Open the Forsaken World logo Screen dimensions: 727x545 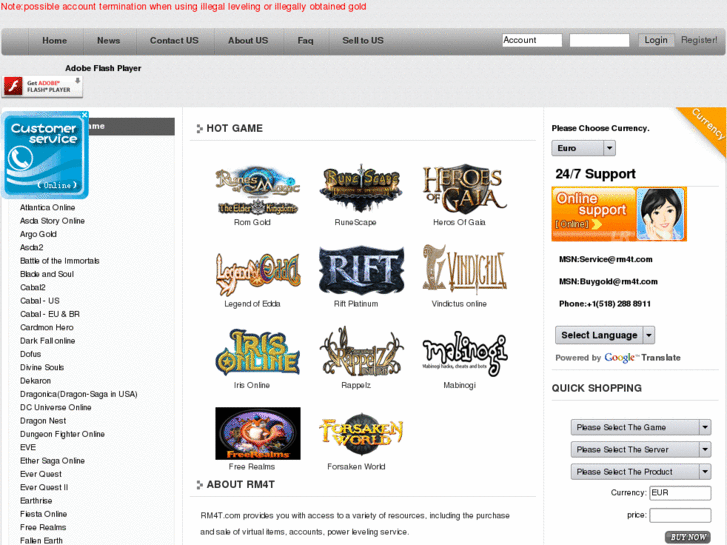(x=361, y=432)
